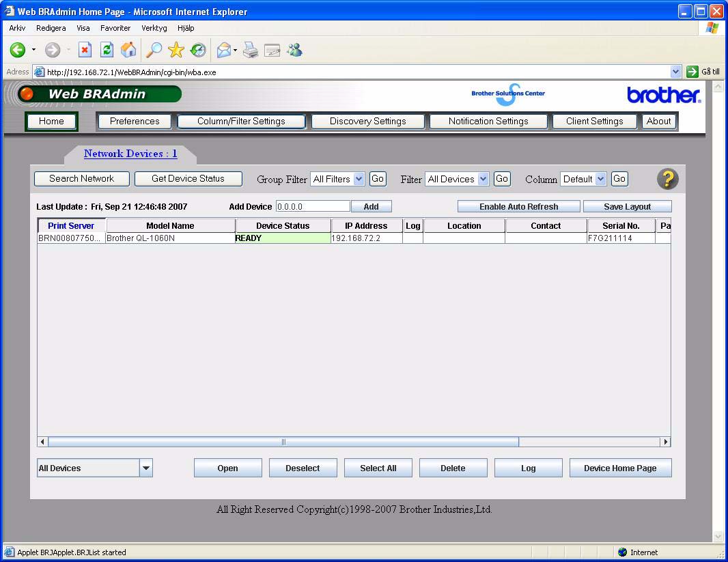This screenshot has height=562, width=728.
Task: Click Go next to Filter All Devices
Action: [x=502, y=179]
